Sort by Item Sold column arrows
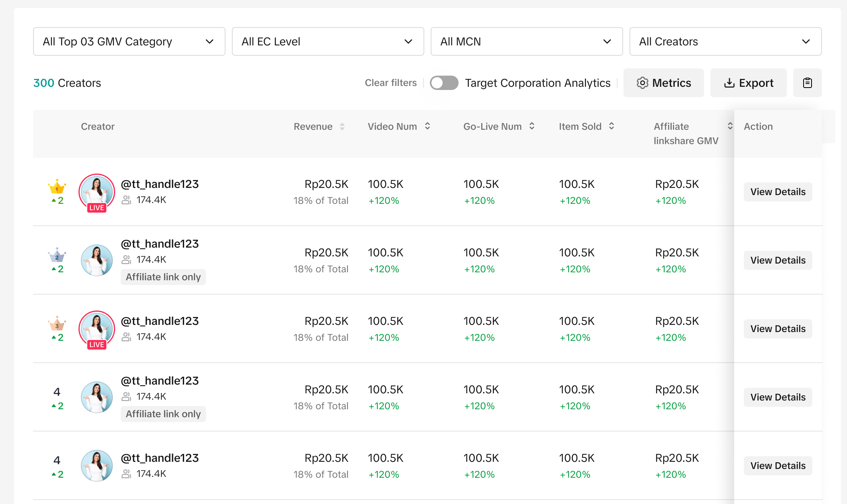Screen dimensions: 847x504 pos(612,126)
